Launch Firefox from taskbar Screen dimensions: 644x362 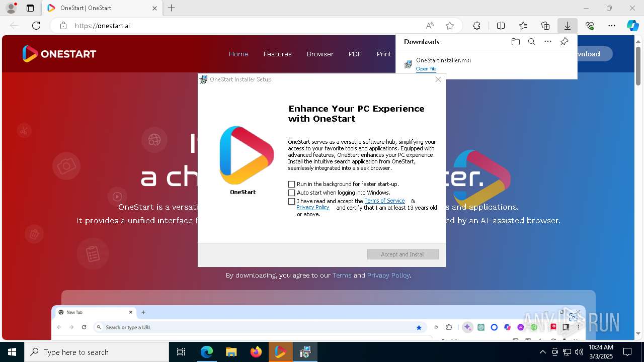[256, 352]
